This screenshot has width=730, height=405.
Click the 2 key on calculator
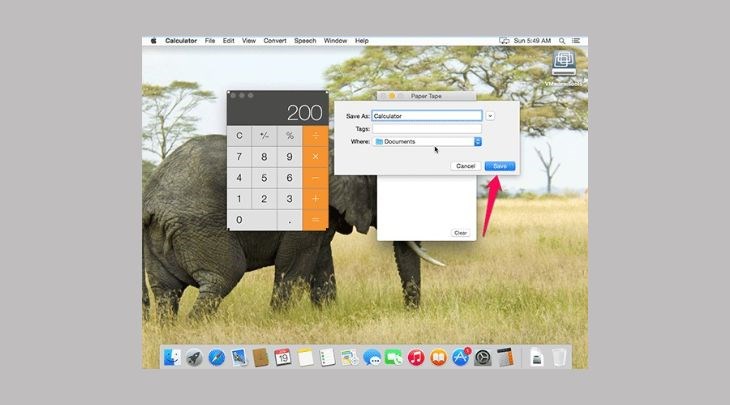click(264, 199)
